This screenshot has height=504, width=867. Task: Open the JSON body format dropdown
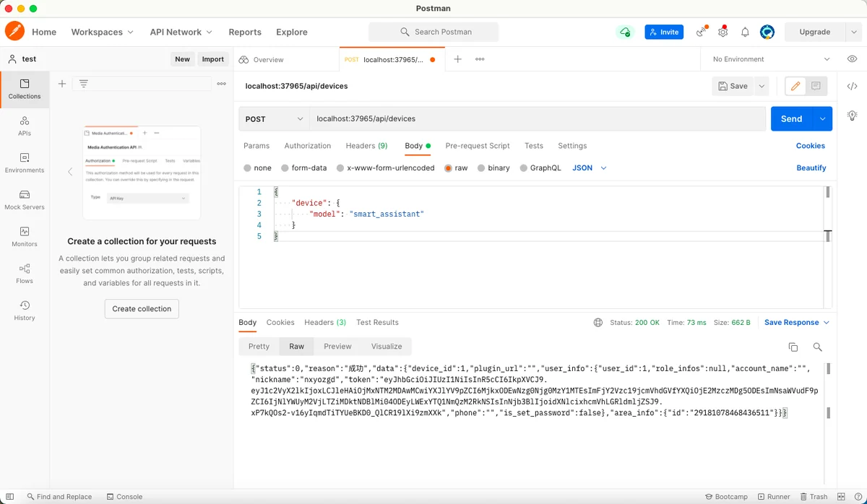coord(590,168)
